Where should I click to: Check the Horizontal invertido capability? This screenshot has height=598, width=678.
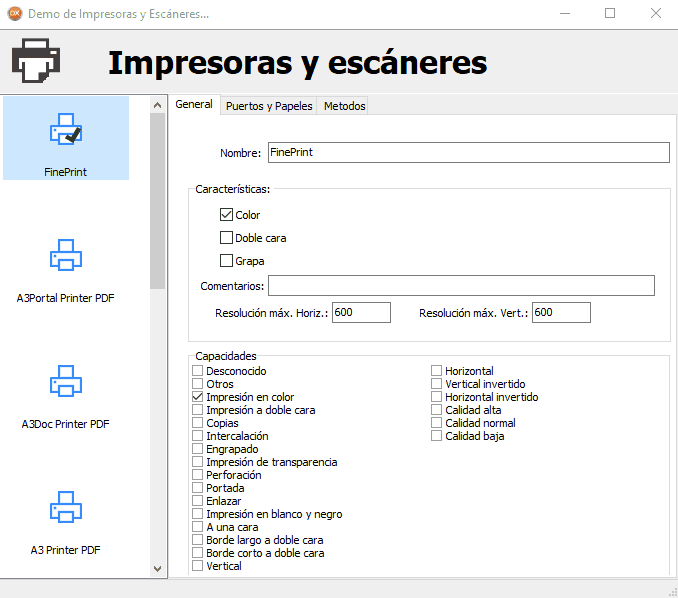[436, 397]
